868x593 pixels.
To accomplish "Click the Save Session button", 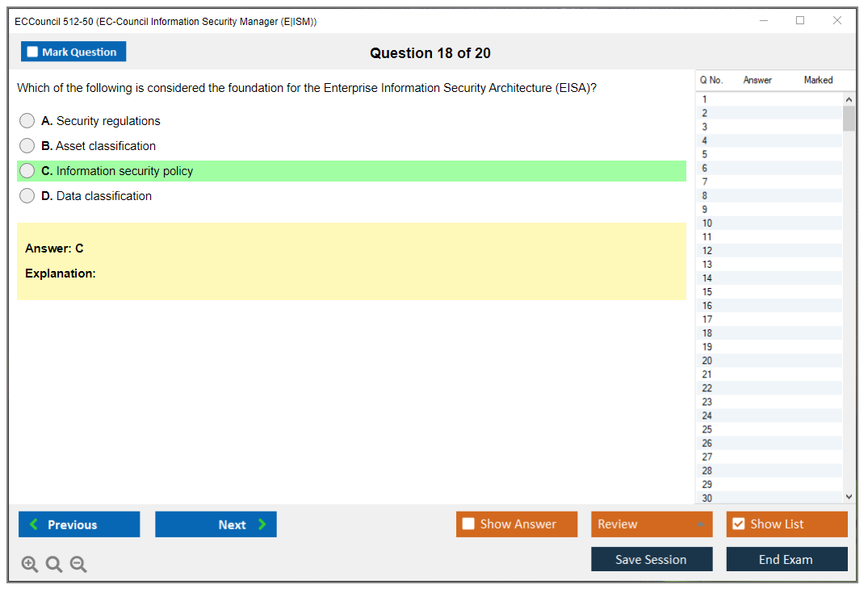I will (x=651, y=559).
